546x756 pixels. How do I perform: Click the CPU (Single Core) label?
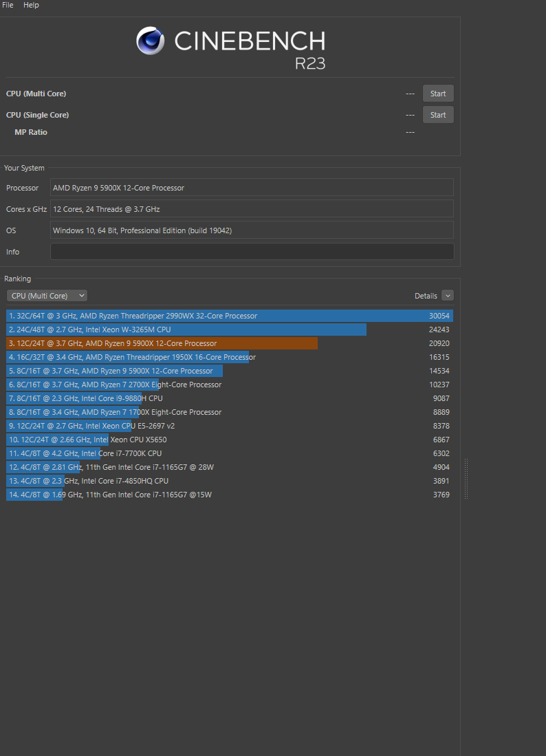pyautogui.click(x=38, y=115)
